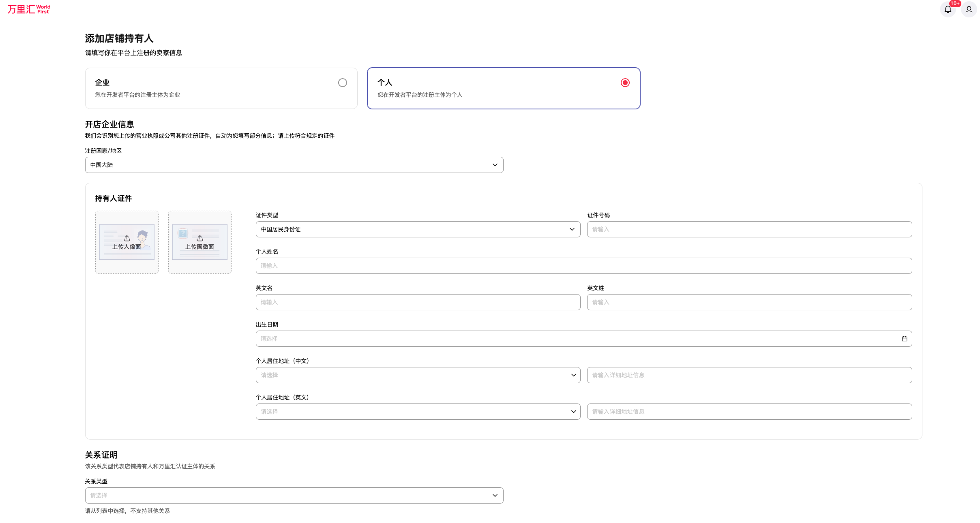Click the 持有人证件 section title
The image size is (980, 523).
tap(114, 199)
